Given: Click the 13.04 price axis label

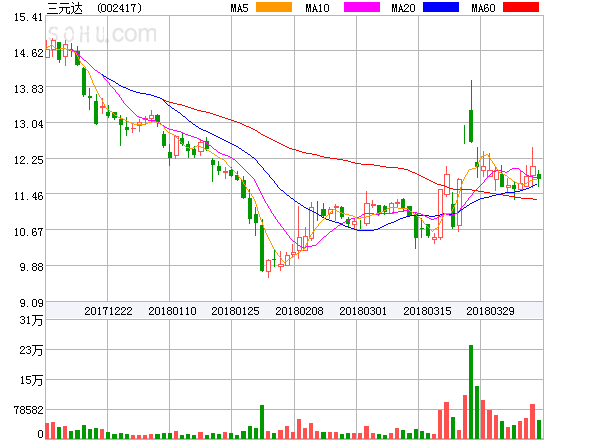Looking at the screenshot, I should pyautogui.click(x=28, y=124).
